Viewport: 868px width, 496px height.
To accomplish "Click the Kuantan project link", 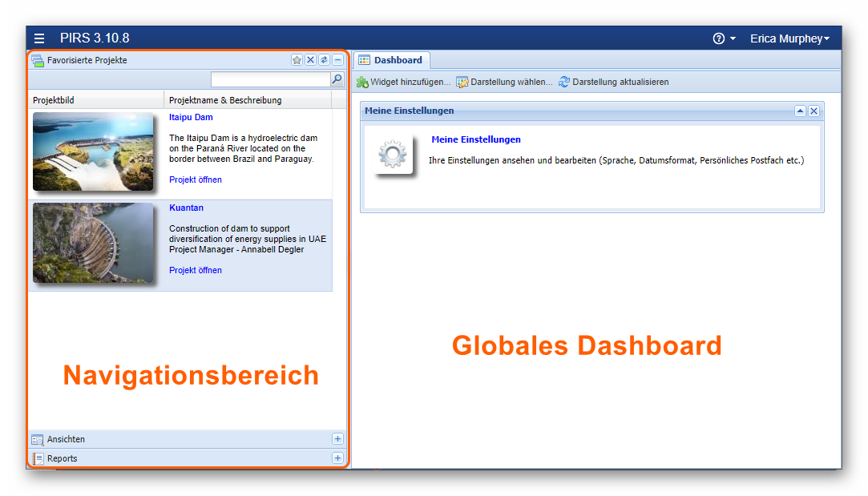I will pyautogui.click(x=186, y=207).
